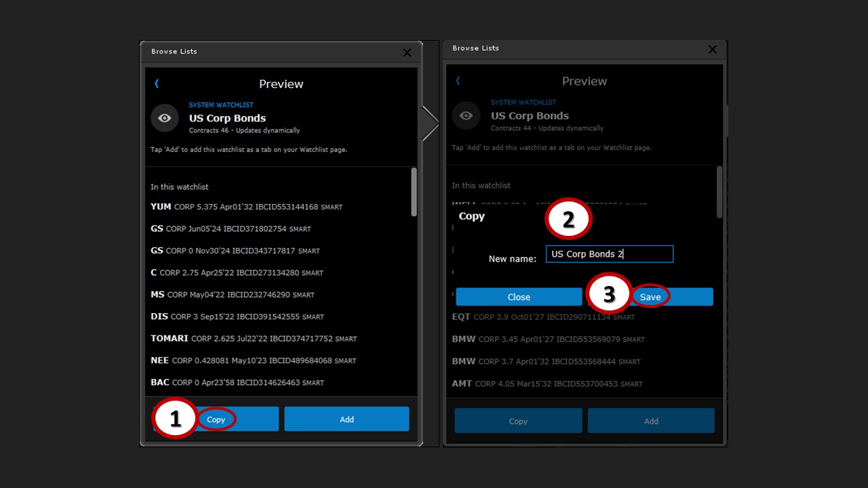The image size is (868, 488).
Task: Click the left watchlist scrollbar thumb
Action: tap(414, 192)
